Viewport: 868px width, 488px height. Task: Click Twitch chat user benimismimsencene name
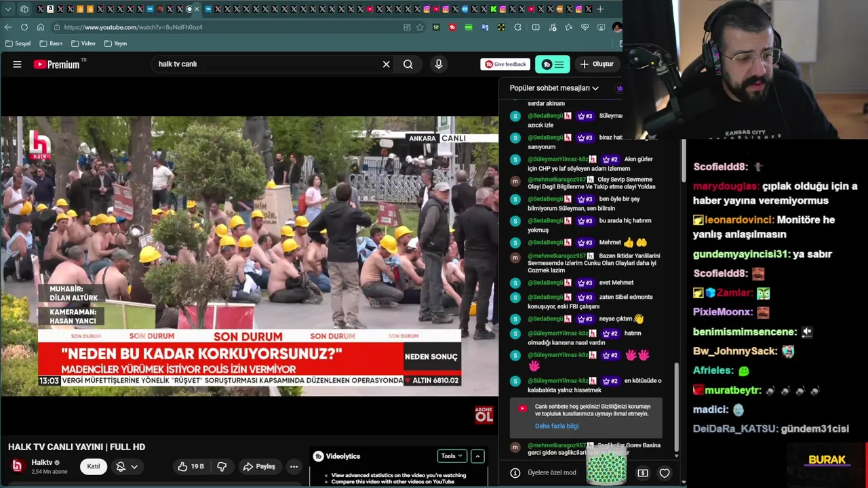click(x=745, y=331)
